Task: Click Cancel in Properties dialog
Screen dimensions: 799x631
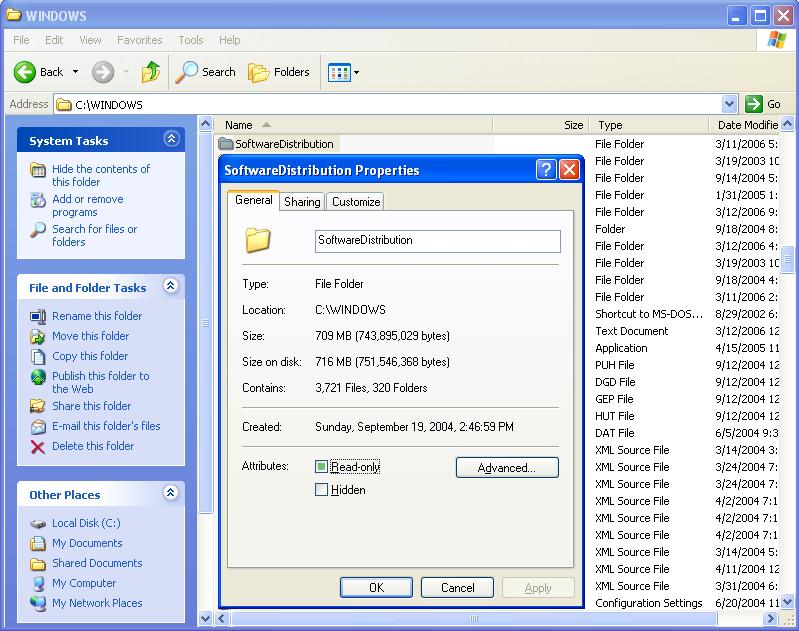Action: [457, 588]
